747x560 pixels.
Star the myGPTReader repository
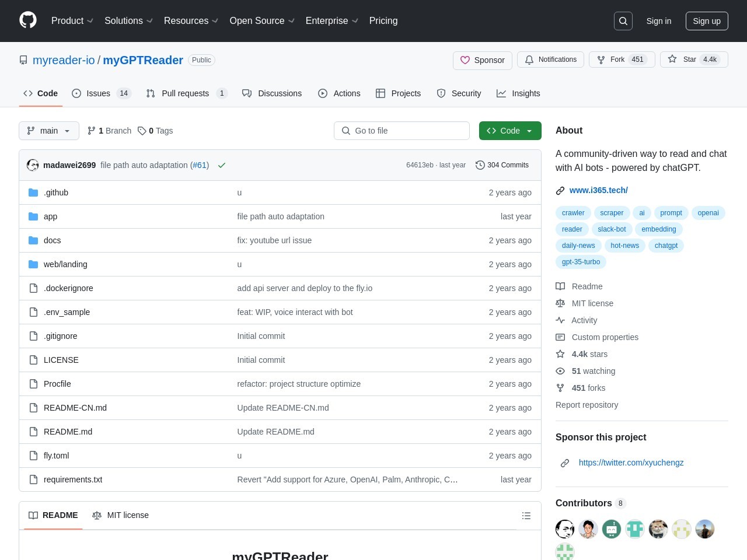point(694,60)
